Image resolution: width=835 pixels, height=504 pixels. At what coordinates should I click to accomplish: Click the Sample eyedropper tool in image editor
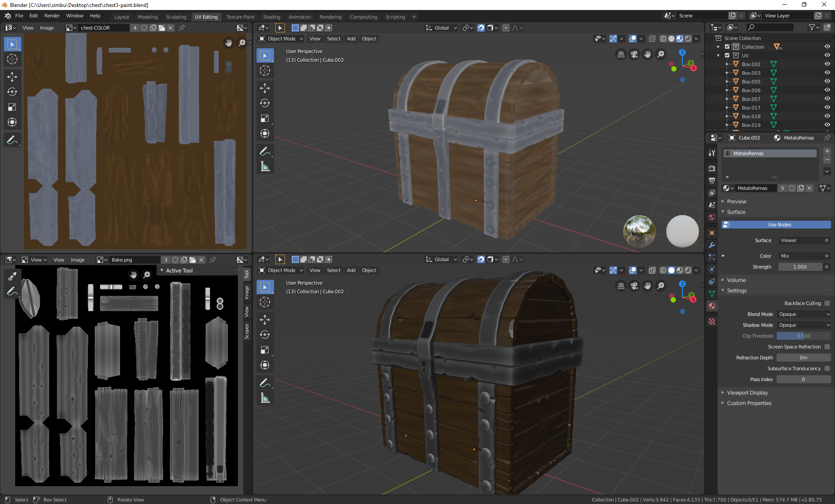[x=12, y=275]
